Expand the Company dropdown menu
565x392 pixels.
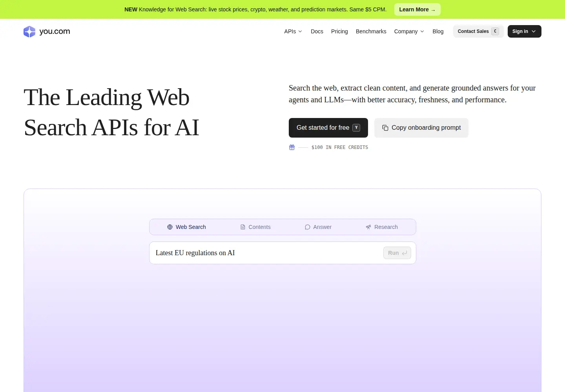click(409, 31)
